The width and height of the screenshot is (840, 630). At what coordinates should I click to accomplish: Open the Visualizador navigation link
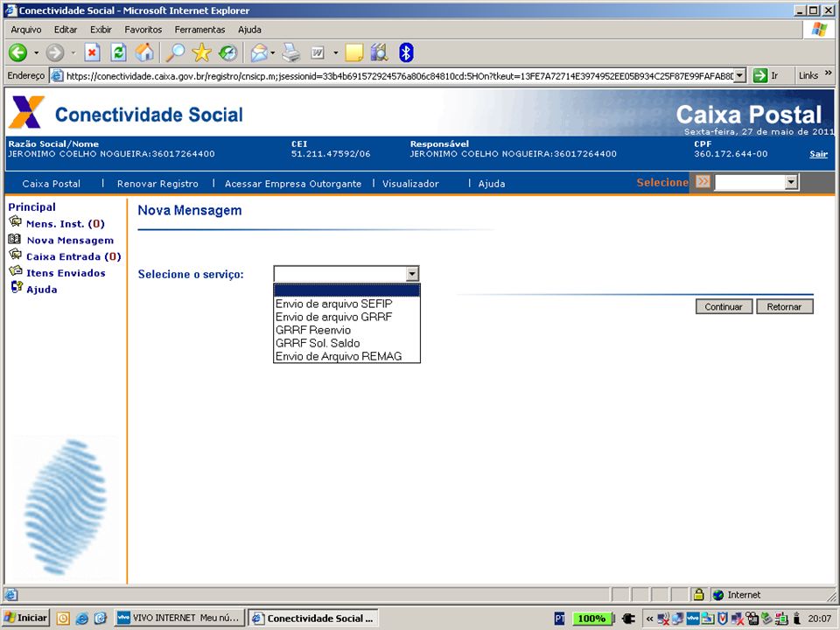pyautogui.click(x=410, y=184)
